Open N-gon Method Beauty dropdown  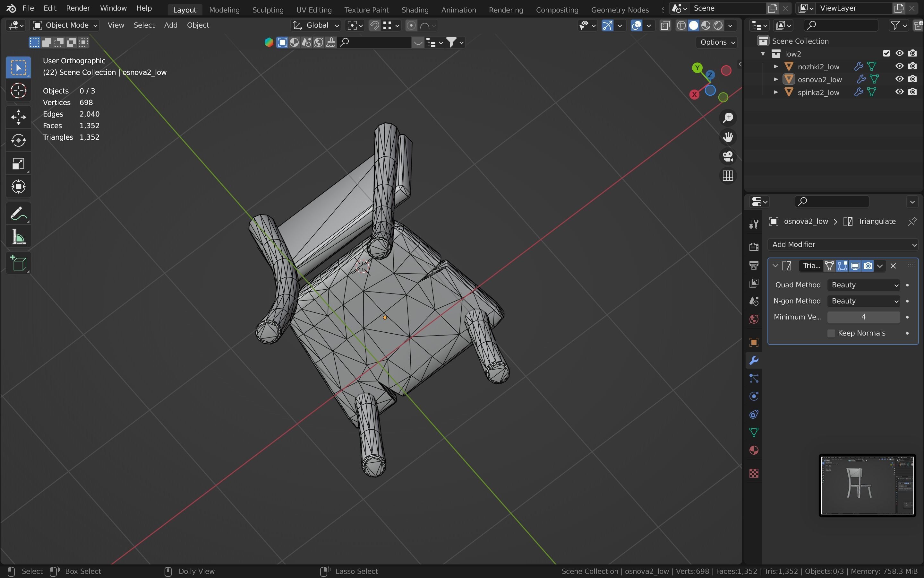pyautogui.click(x=864, y=301)
